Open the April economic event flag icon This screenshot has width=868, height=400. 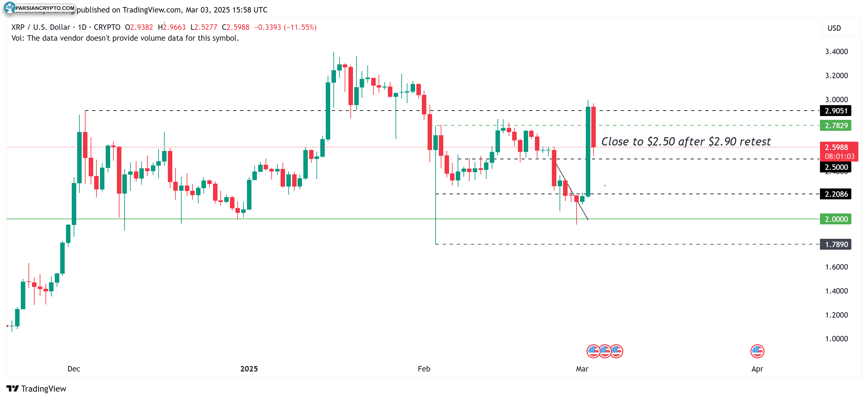coord(757,351)
